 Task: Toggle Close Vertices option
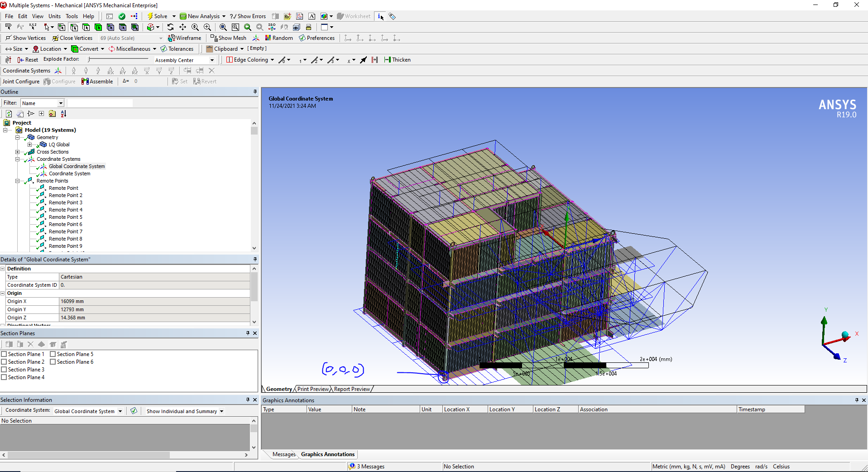click(x=72, y=38)
